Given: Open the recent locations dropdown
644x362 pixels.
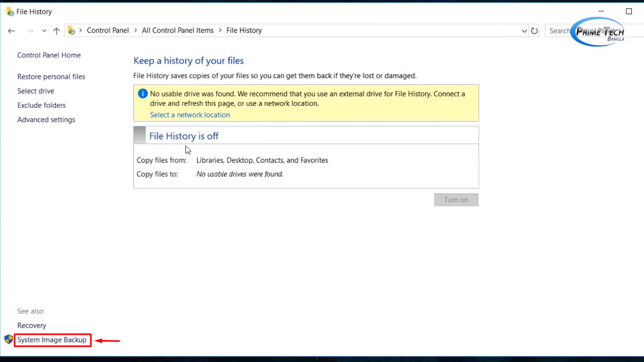Looking at the screenshot, I should [x=44, y=31].
